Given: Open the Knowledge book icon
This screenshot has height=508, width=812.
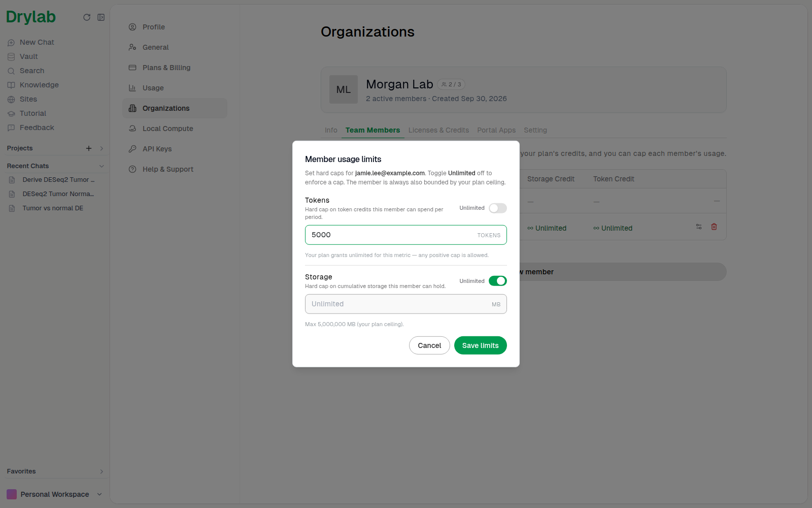Looking at the screenshot, I should coord(11,85).
